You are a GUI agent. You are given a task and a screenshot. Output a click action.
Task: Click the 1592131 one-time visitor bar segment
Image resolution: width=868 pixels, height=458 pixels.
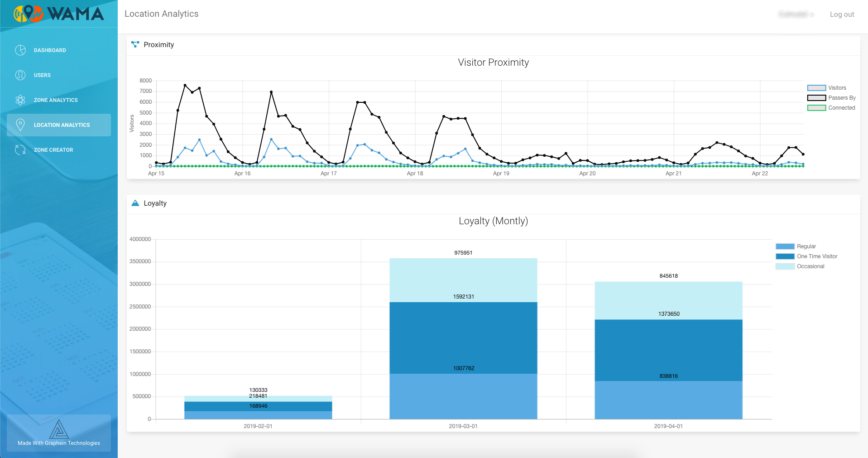pyautogui.click(x=463, y=338)
